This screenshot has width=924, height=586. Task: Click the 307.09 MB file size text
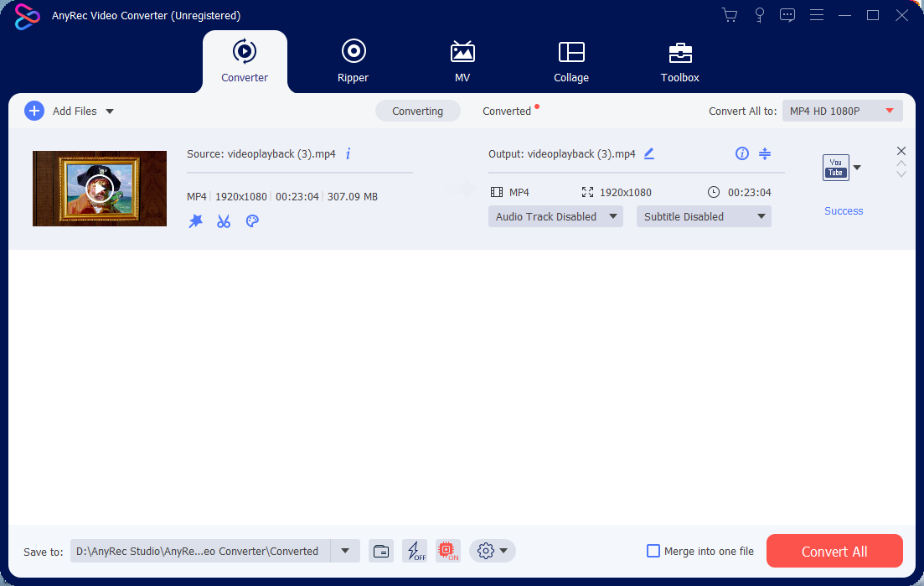click(353, 197)
